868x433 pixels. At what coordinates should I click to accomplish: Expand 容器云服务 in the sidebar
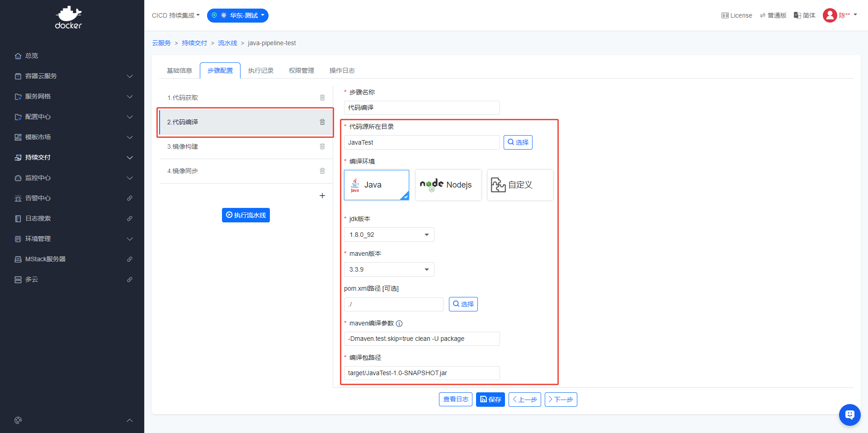pyautogui.click(x=72, y=76)
